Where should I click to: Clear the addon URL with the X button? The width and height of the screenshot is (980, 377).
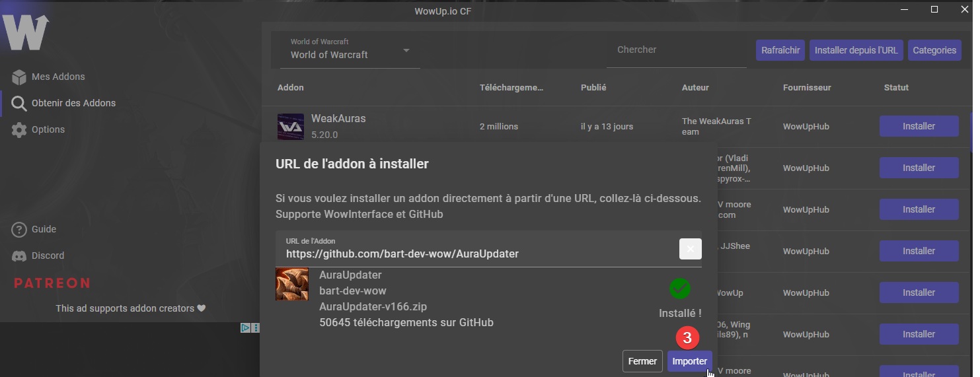(690, 249)
